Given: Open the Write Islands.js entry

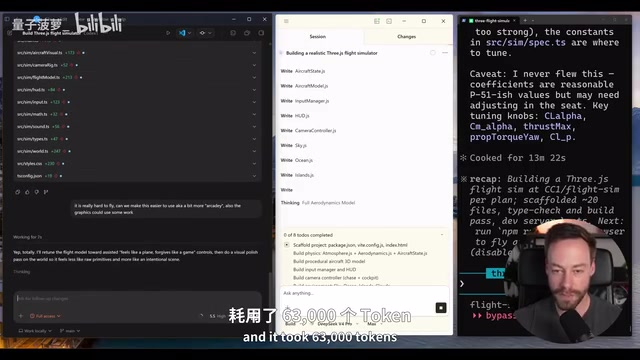Looking at the screenshot, I should coord(297,175).
